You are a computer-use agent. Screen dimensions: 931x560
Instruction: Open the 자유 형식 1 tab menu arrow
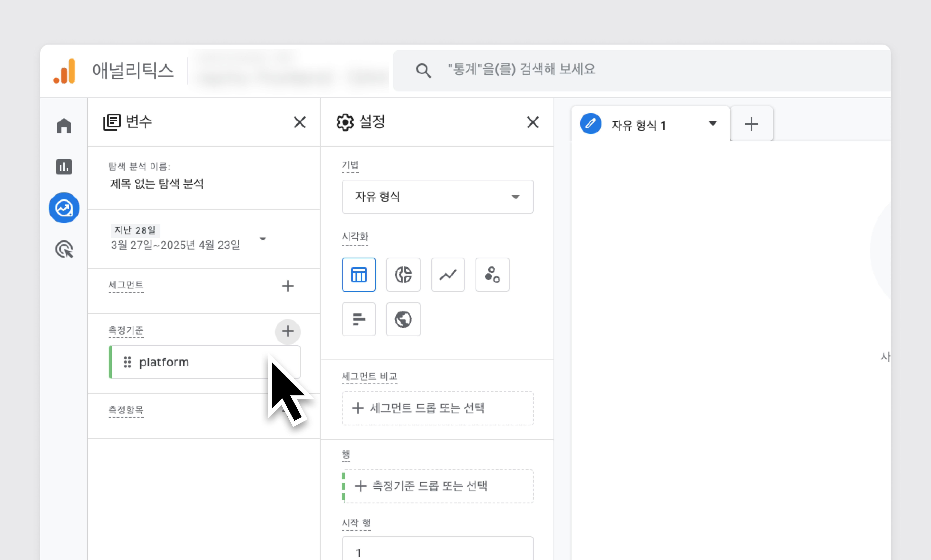point(713,123)
